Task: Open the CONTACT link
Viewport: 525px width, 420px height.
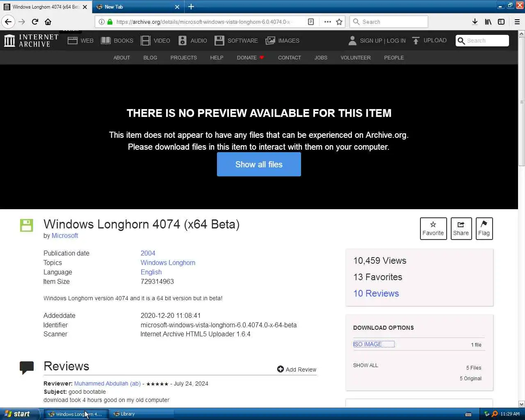Action: coord(290,58)
